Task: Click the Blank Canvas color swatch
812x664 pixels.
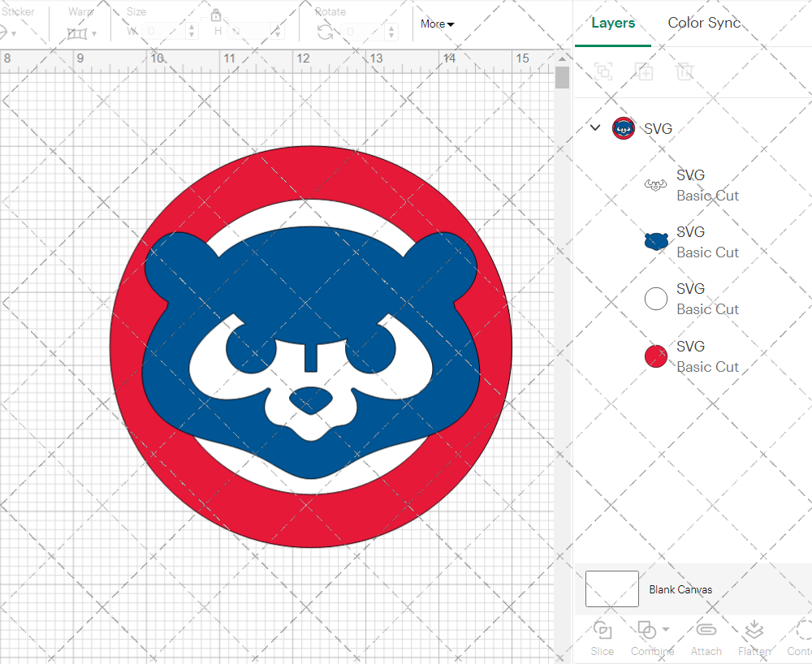Action: point(611,589)
